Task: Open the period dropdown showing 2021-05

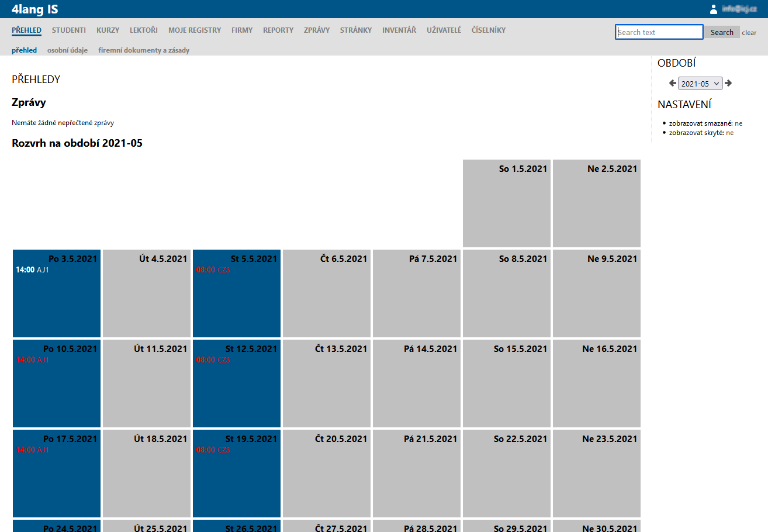Action: 700,84
